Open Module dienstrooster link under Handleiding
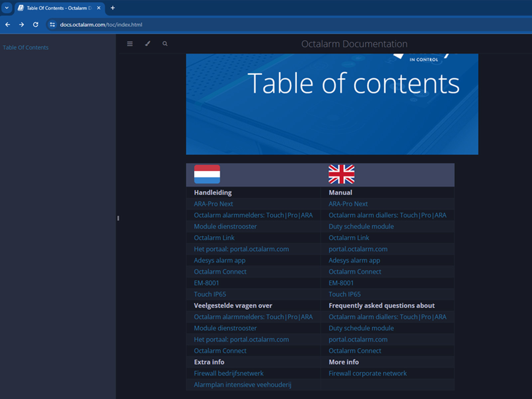 [x=225, y=226]
